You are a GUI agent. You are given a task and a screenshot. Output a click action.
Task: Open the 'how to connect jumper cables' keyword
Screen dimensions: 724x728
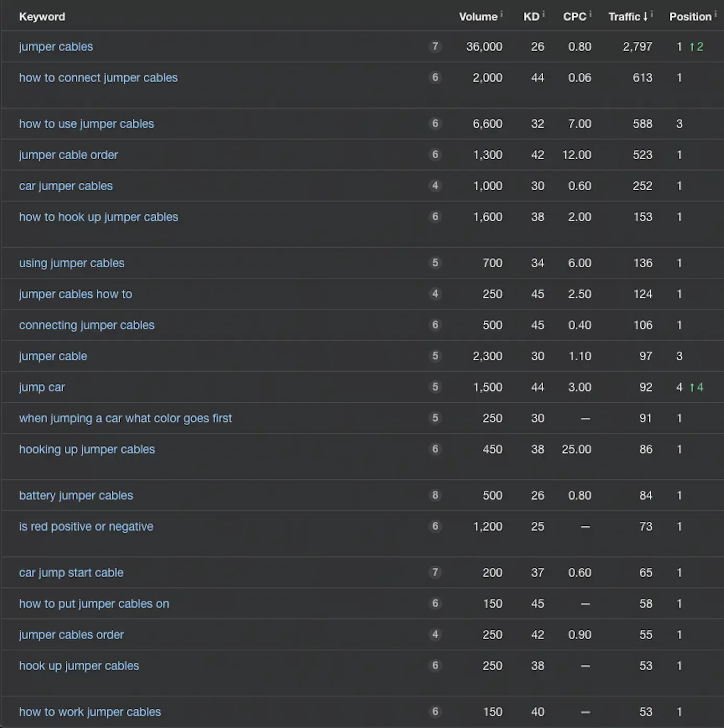click(98, 78)
